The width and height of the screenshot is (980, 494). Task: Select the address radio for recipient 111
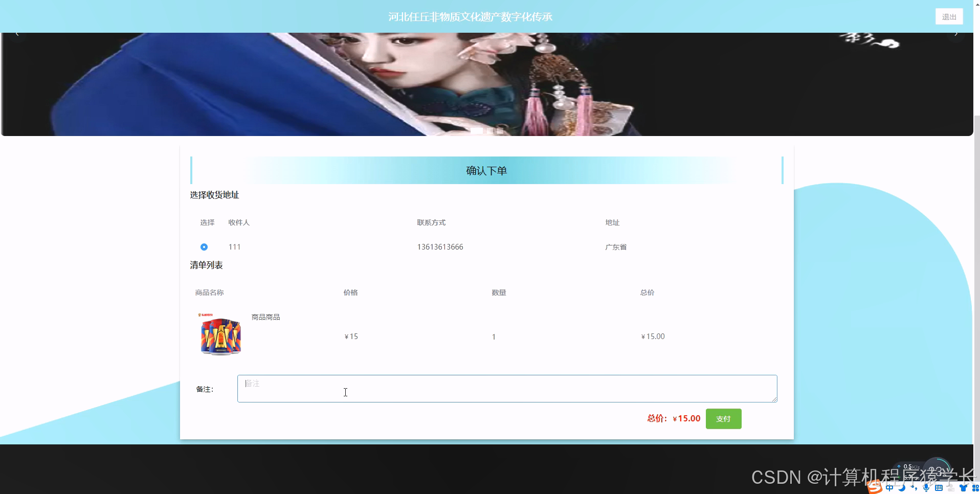pos(204,247)
